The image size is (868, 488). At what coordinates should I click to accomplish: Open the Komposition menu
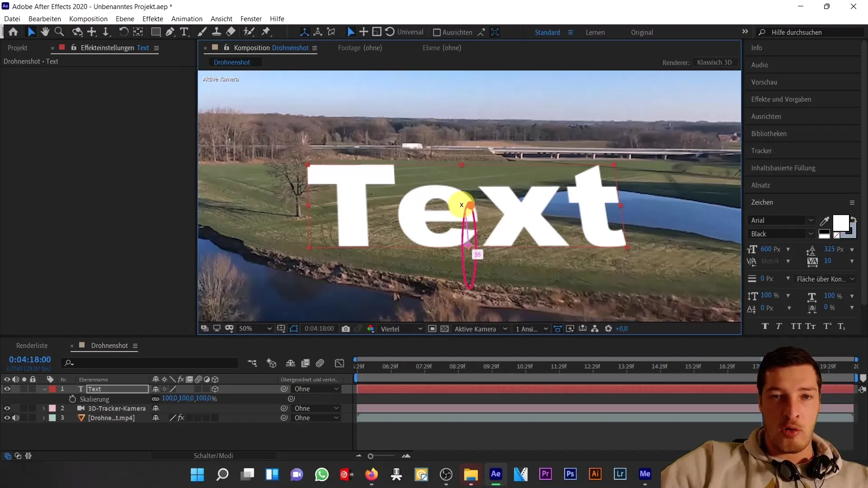tap(88, 19)
